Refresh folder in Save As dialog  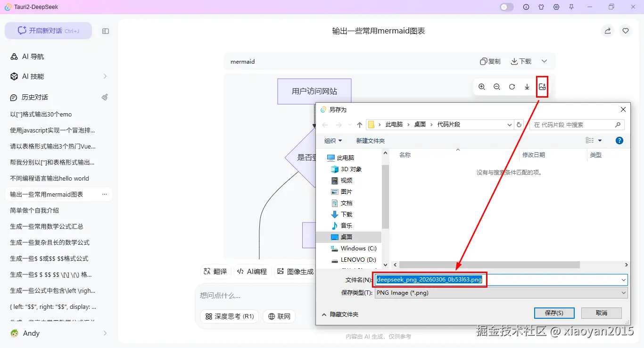520,124
